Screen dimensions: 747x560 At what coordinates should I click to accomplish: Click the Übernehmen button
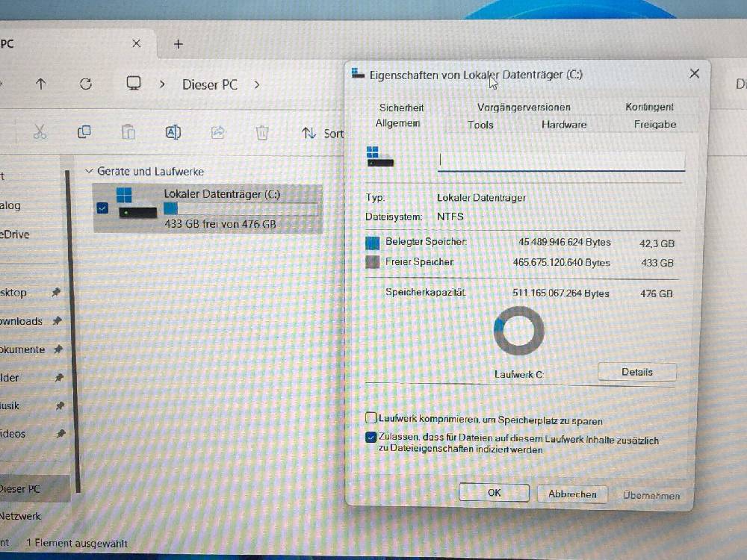coord(651,496)
